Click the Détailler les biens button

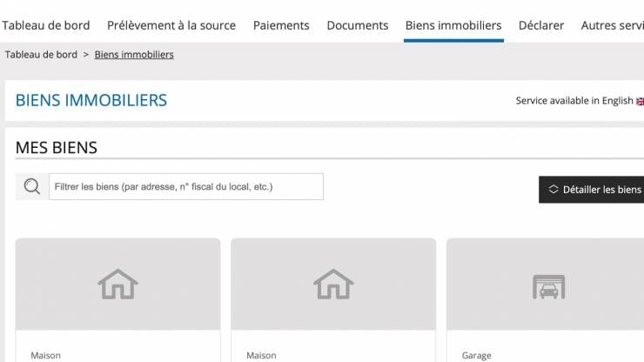pyautogui.click(x=591, y=190)
